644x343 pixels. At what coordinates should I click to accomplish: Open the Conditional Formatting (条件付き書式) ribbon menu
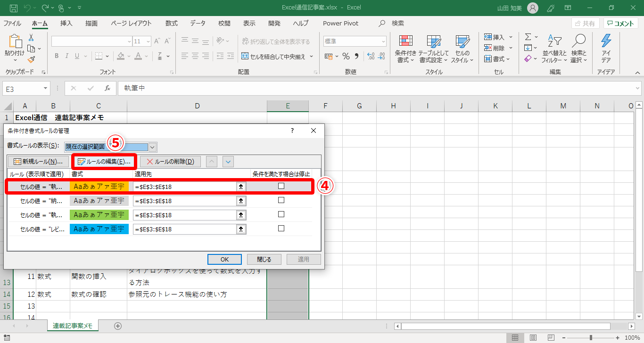click(405, 49)
